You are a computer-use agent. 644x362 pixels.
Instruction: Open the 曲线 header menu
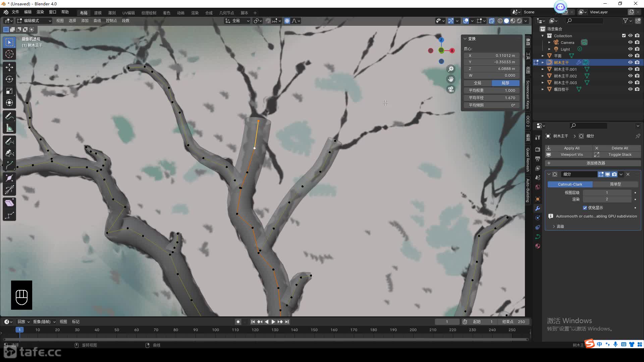[x=97, y=21]
